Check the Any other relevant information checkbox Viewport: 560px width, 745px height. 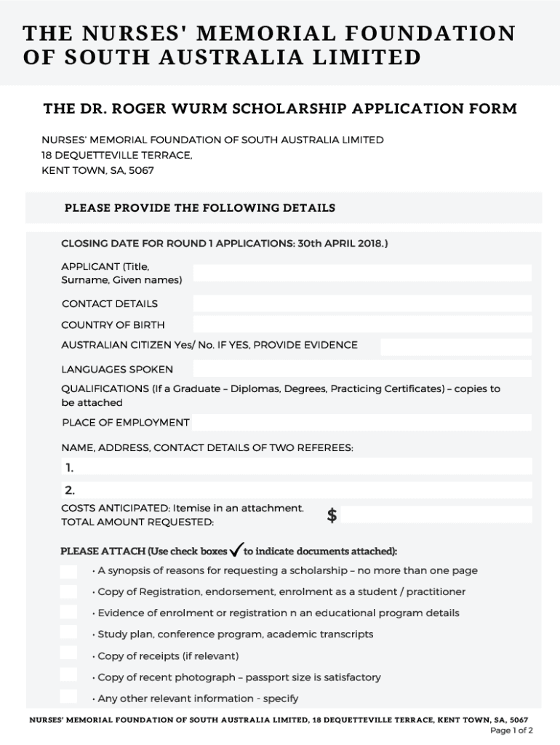point(68,696)
